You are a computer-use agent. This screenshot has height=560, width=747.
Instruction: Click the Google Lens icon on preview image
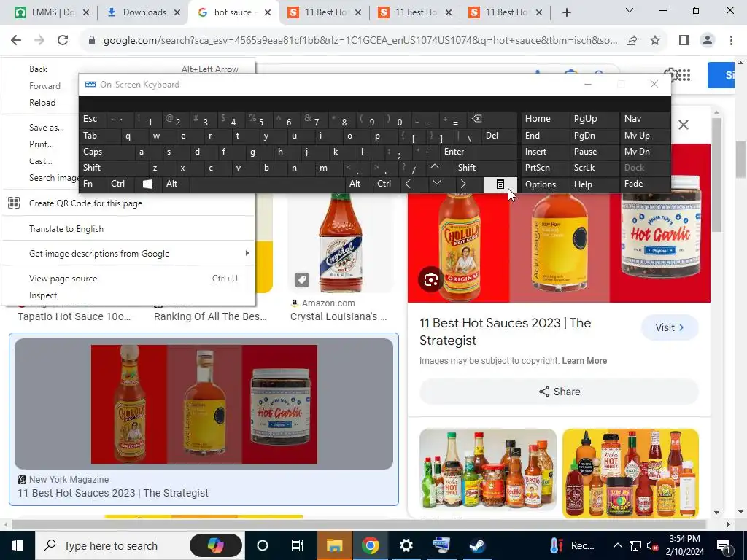(431, 279)
